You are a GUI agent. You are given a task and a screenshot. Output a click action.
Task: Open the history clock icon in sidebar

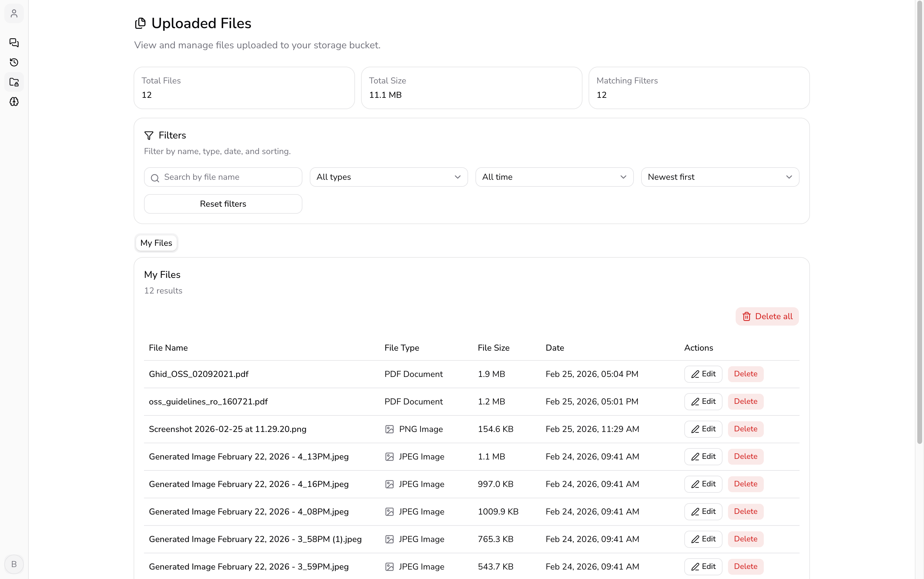point(14,62)
